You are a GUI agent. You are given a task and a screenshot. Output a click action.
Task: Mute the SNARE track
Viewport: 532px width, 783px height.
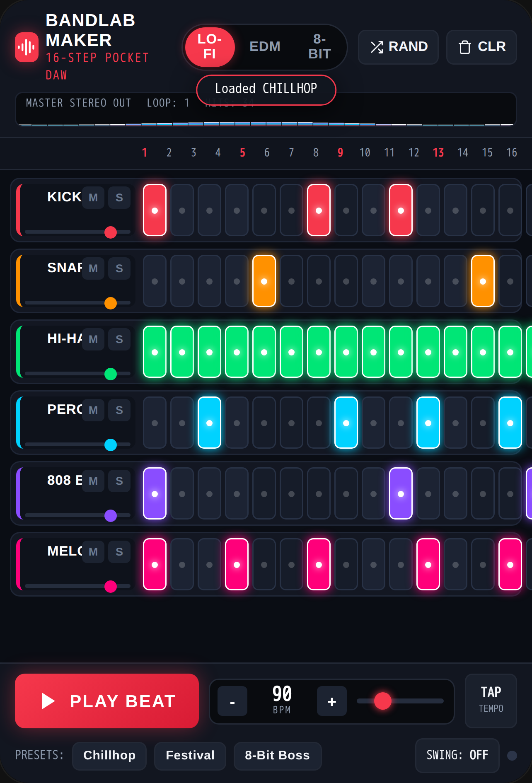point(93,268)
